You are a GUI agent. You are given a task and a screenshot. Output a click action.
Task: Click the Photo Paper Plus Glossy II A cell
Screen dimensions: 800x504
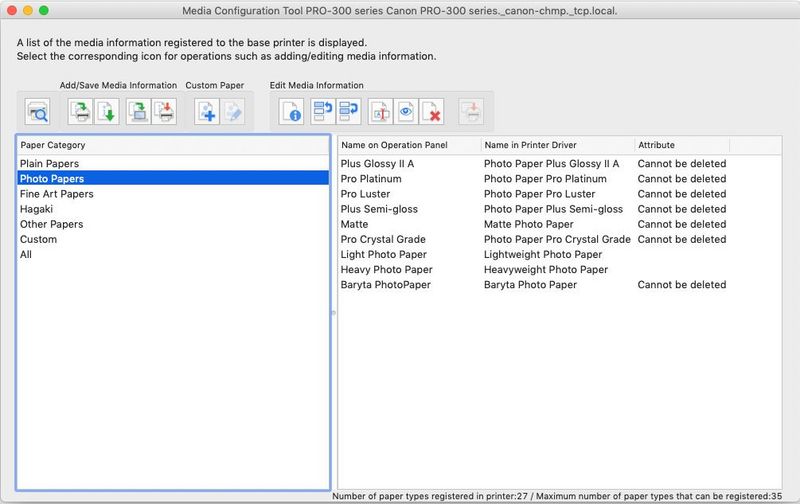point(552,164)
